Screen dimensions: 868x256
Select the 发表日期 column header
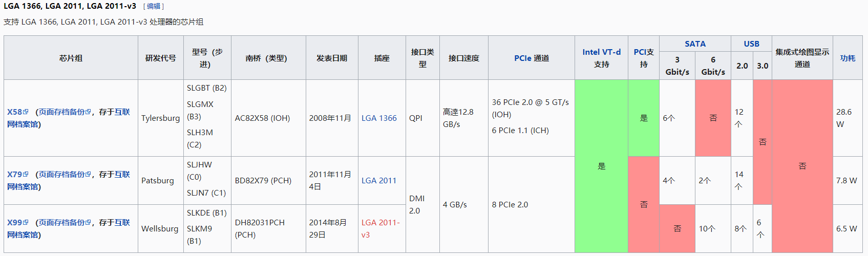click(332, 58)
